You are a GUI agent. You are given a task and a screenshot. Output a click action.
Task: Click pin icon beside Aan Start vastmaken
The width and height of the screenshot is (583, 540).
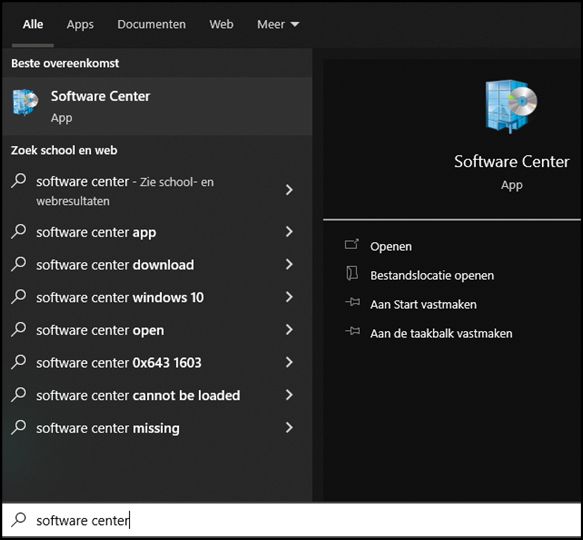point(352,302)
